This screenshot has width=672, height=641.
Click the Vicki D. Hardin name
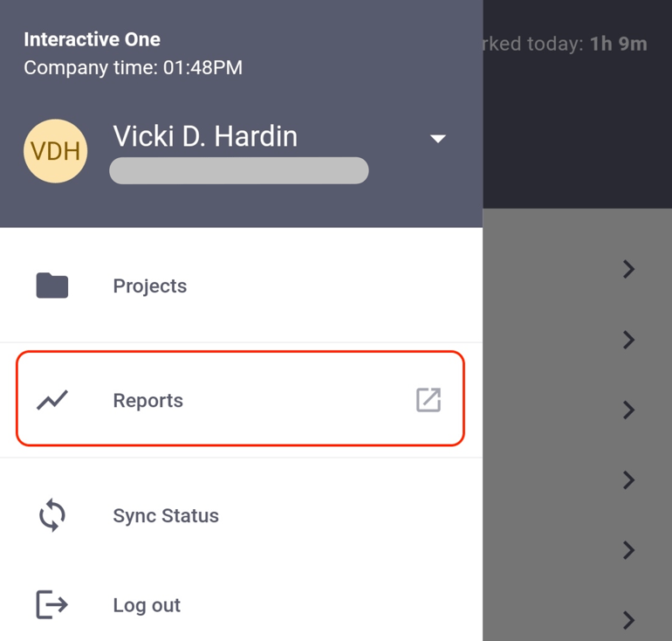tap(205, 136)
